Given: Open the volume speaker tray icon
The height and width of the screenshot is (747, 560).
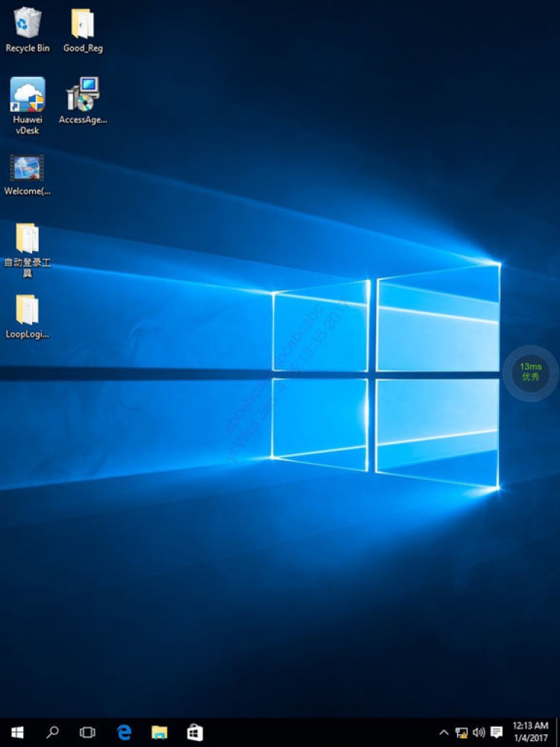Looking at the screenshot, I should (x=479, y=732).
